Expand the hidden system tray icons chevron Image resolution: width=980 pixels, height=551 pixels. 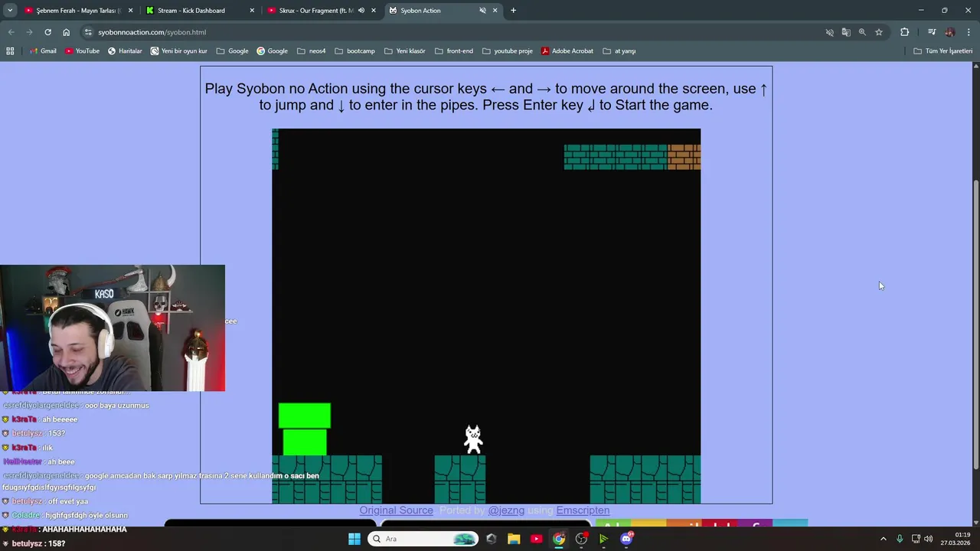pos(883,539)
